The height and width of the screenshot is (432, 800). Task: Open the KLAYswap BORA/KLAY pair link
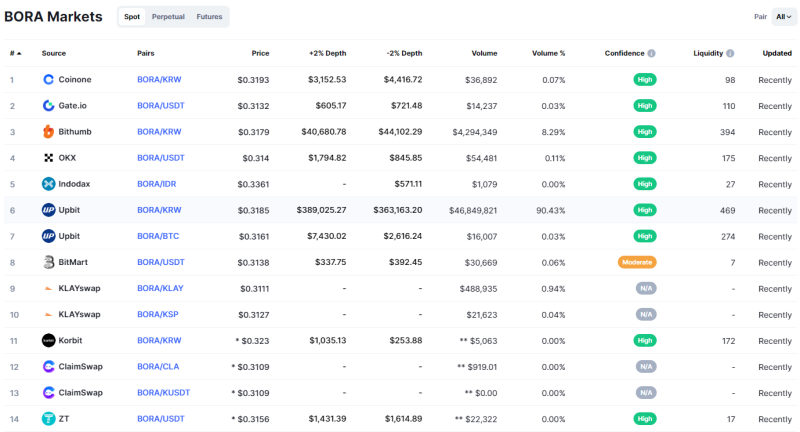coord(160,288)
